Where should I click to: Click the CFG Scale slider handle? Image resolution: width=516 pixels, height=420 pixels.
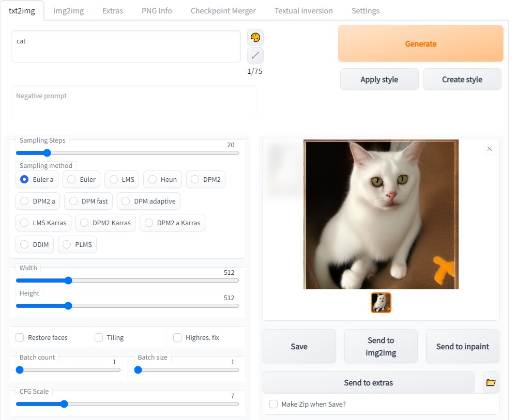64,404
